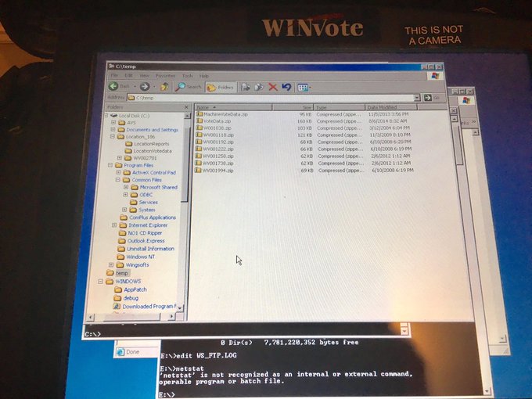This screenshot has width=532, height=399.
Task: Open the View menu
Action: 145,75
